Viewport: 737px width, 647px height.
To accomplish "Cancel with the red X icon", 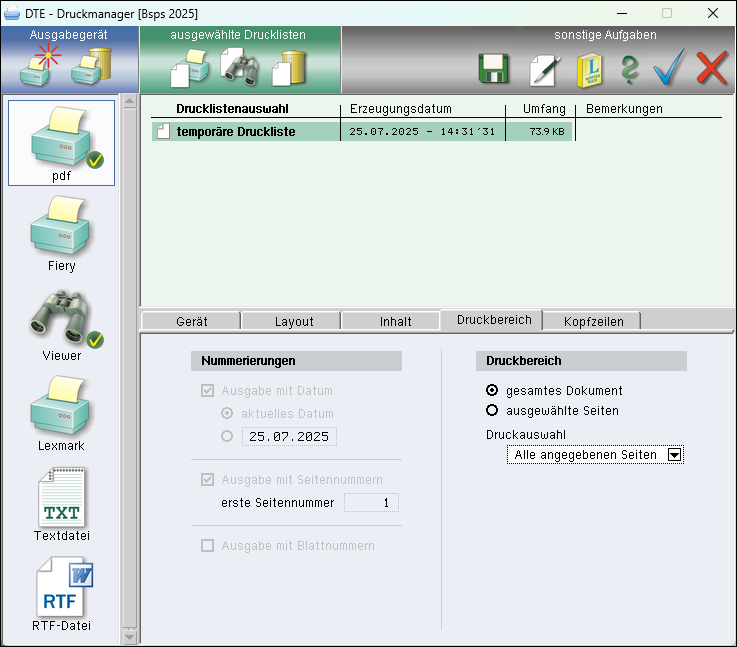I will [x=711, y=69].
